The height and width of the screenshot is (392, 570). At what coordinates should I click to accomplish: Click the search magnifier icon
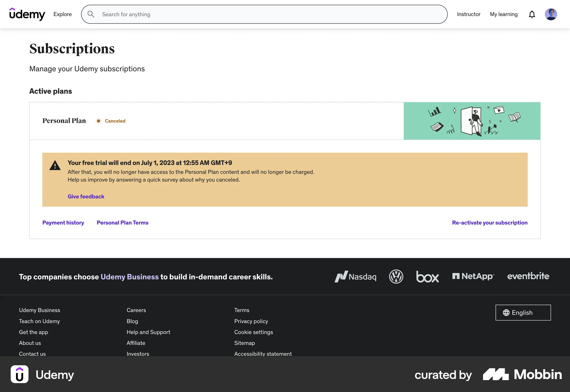point(91,14)
